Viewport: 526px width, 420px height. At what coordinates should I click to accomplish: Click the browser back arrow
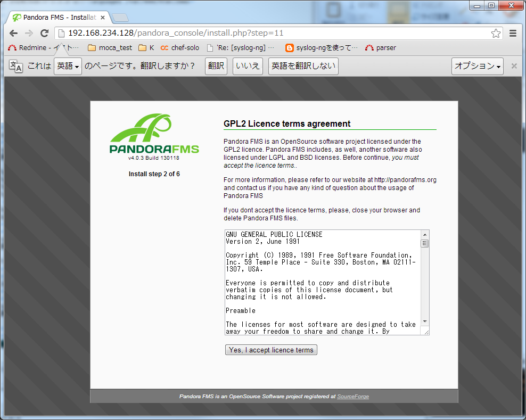click(x=13, y=33)
